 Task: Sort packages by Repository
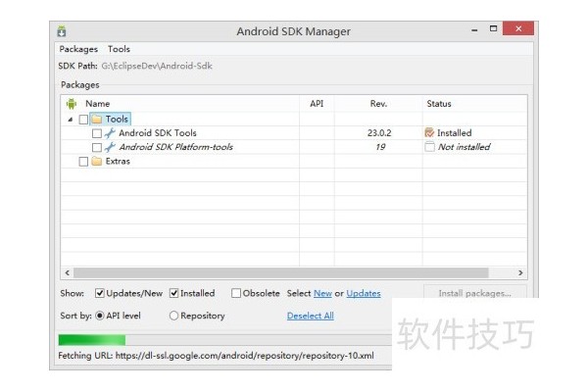(173, 316)
